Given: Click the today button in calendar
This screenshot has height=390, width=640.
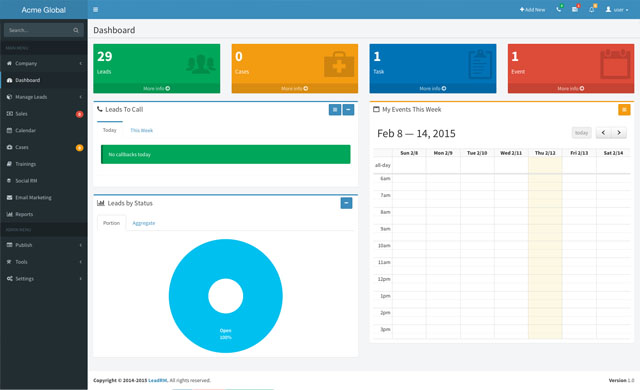Looking at the screenshot, I should (581, 133).
